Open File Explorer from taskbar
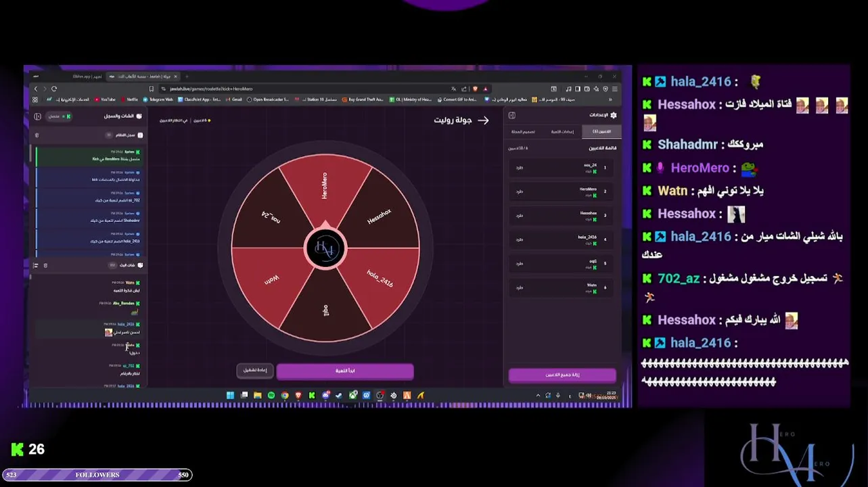Image resolution: width=868 pixels, height=487 pixels. point(257,396)
